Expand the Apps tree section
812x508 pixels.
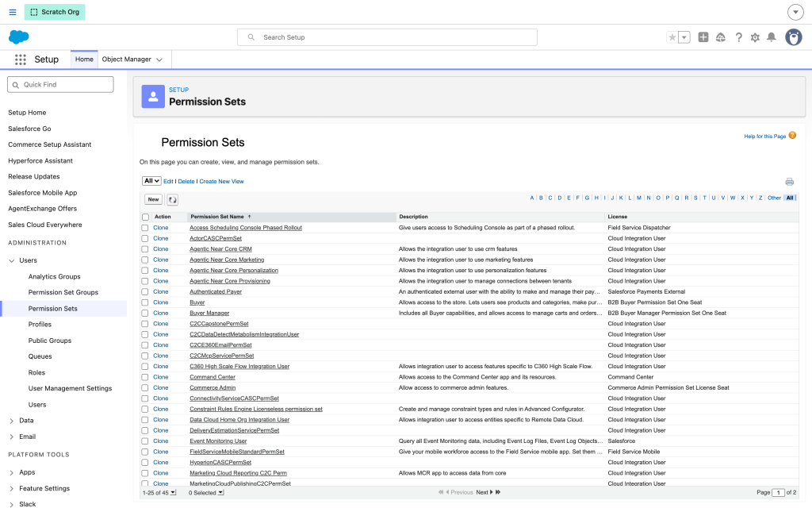click(11, 473)
